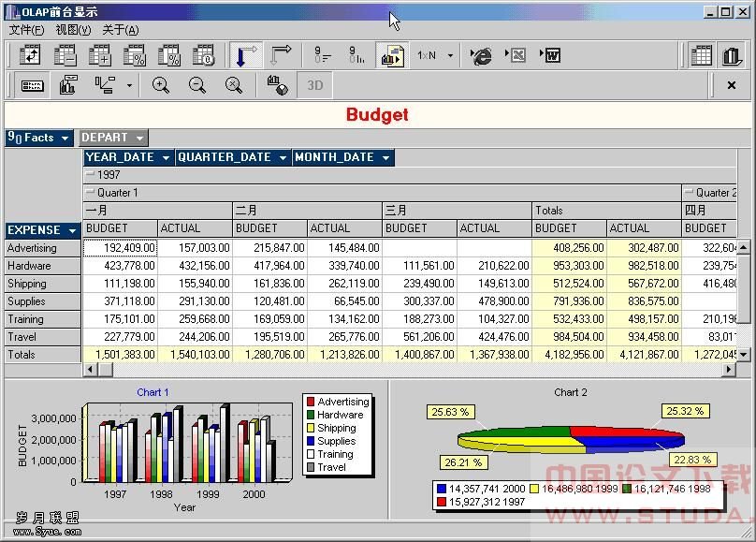Click the red Advertising legend swatch
This screenshot has height=542, width=756.
pyautogui.click(x=311, y=402)
